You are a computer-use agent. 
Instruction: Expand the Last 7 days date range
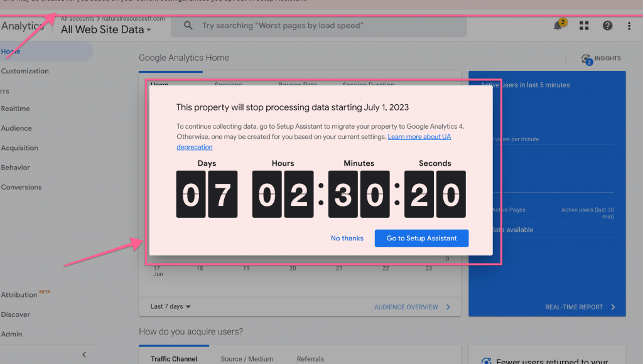[x=171, y=307]
